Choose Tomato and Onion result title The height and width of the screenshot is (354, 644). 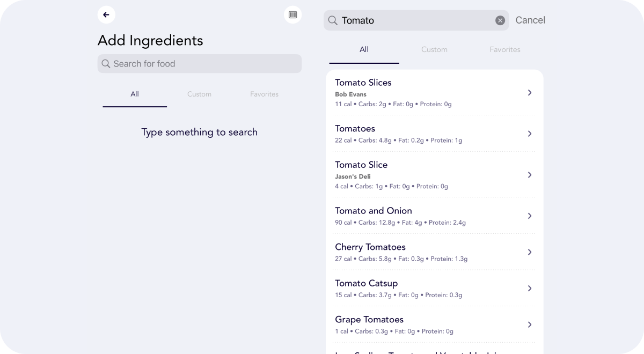(374, 211)
